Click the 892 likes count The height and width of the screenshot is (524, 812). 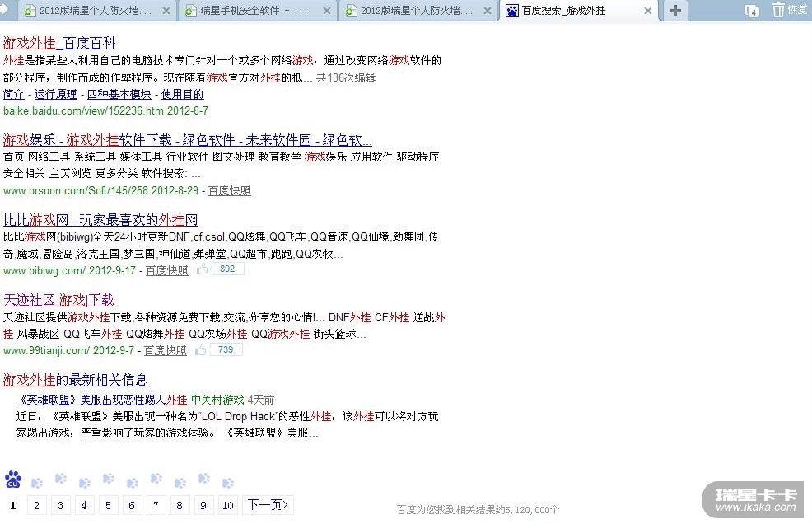click(227, 269)
